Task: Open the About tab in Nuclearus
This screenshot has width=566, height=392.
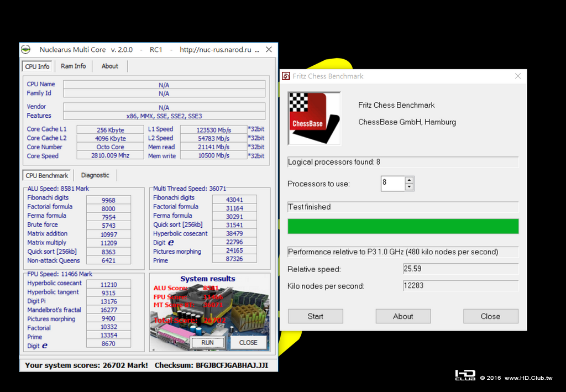Action: (110, 66)
